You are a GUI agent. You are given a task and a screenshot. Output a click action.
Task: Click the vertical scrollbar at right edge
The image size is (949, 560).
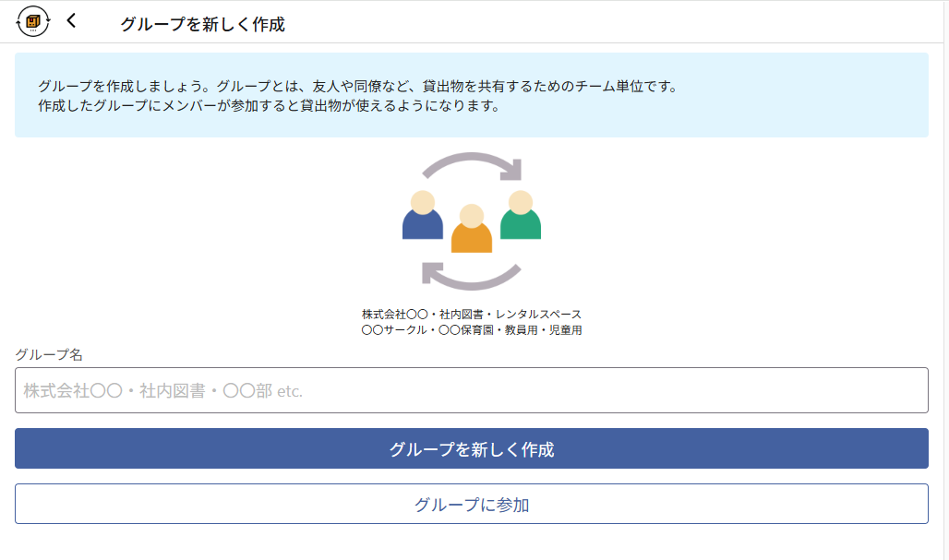946,280
